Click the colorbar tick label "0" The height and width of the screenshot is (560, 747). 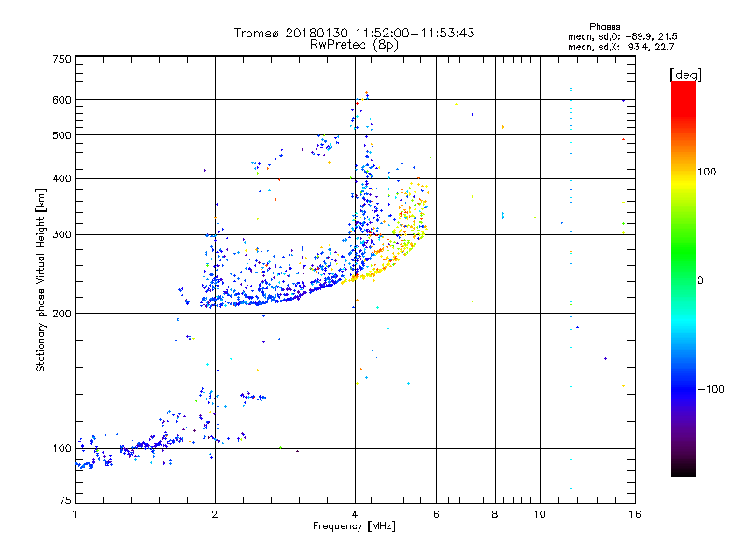700,281
